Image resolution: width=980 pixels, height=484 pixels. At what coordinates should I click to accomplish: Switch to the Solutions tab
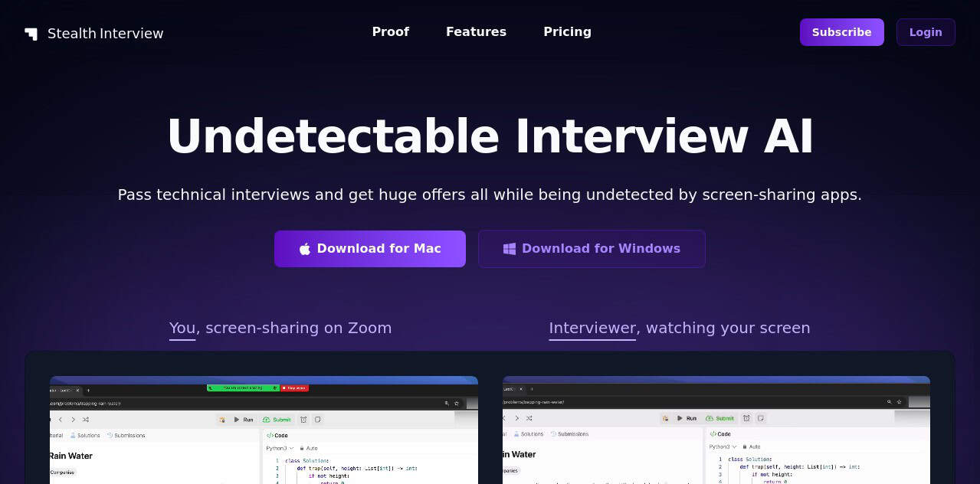tap(89, 436)
